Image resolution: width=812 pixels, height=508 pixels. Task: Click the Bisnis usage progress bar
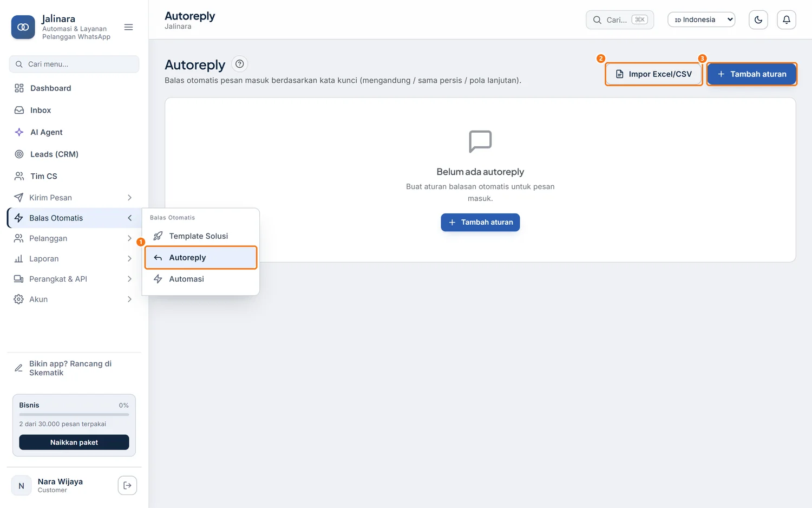(74, 414)
